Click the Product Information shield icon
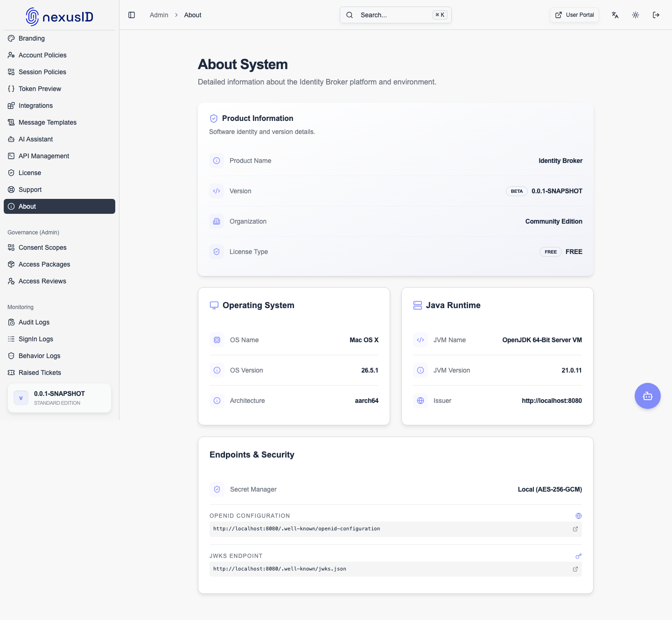The height and width of the screenshot is (620, 672). [214, 119]
